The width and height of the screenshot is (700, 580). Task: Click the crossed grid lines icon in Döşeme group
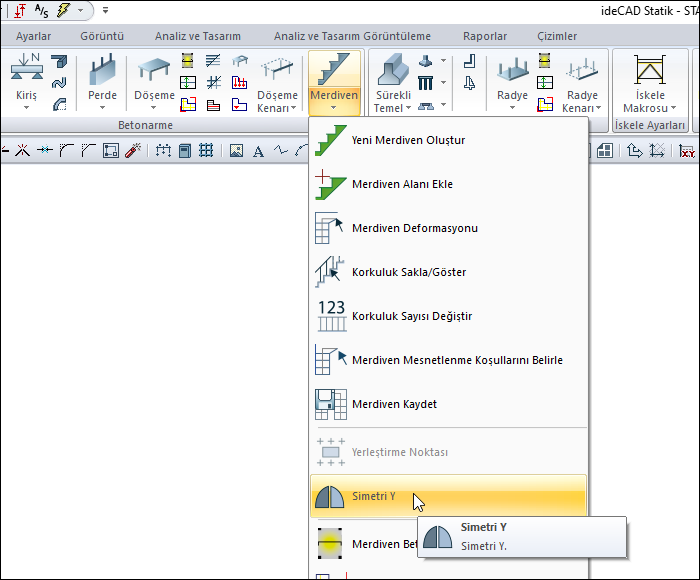point(213,83)
